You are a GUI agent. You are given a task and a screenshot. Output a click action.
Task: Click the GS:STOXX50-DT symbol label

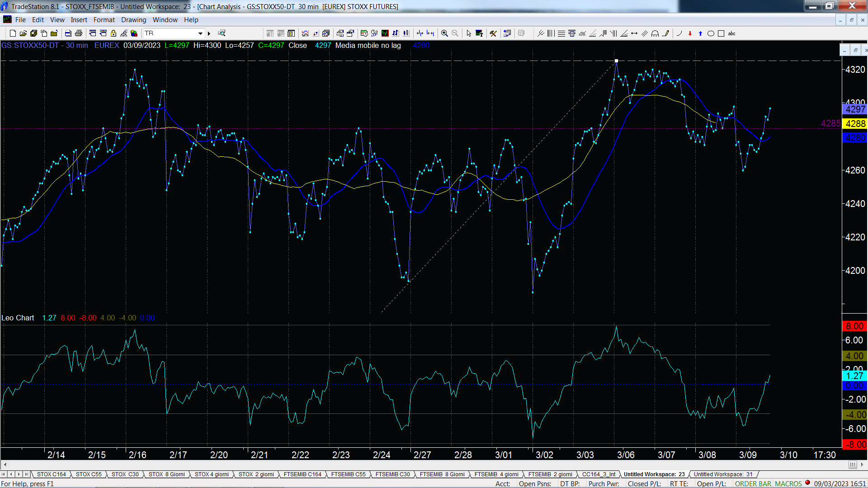[x=30, y=46]
